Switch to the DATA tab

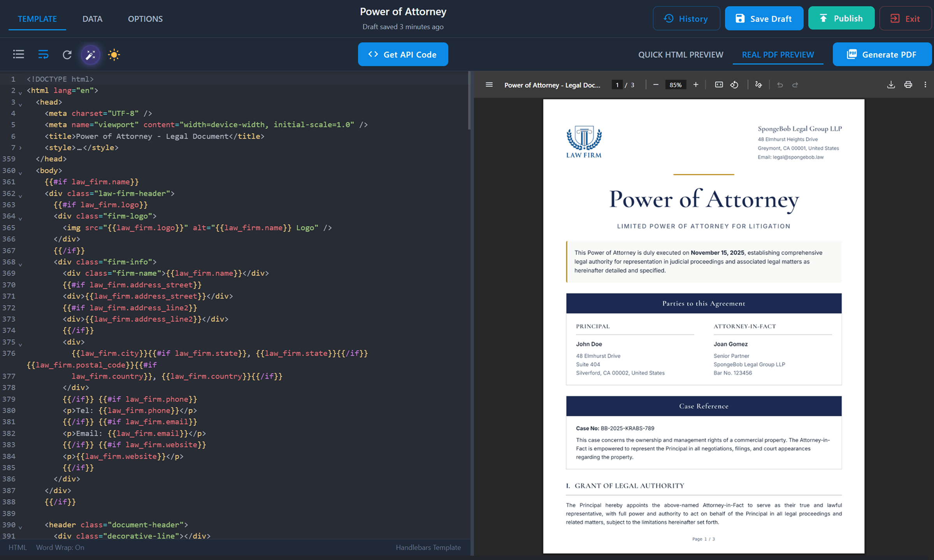click(92, 18)
